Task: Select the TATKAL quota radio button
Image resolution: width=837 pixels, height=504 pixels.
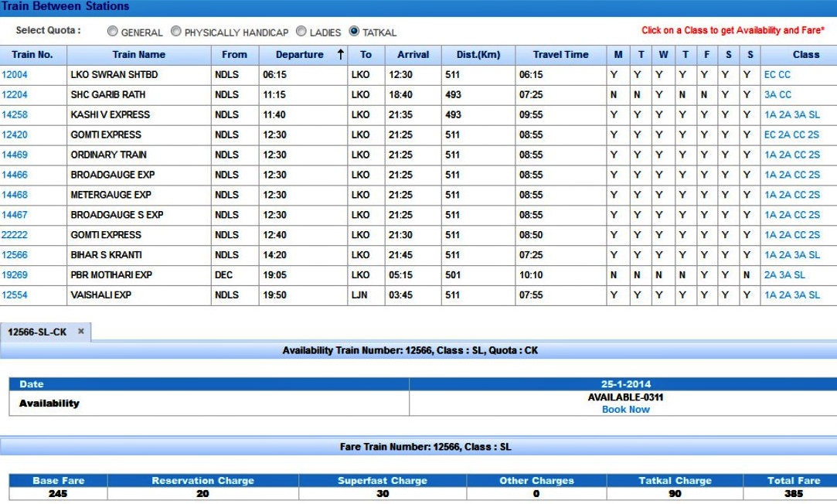Action: pyautogui.click(x=354, y=32)
